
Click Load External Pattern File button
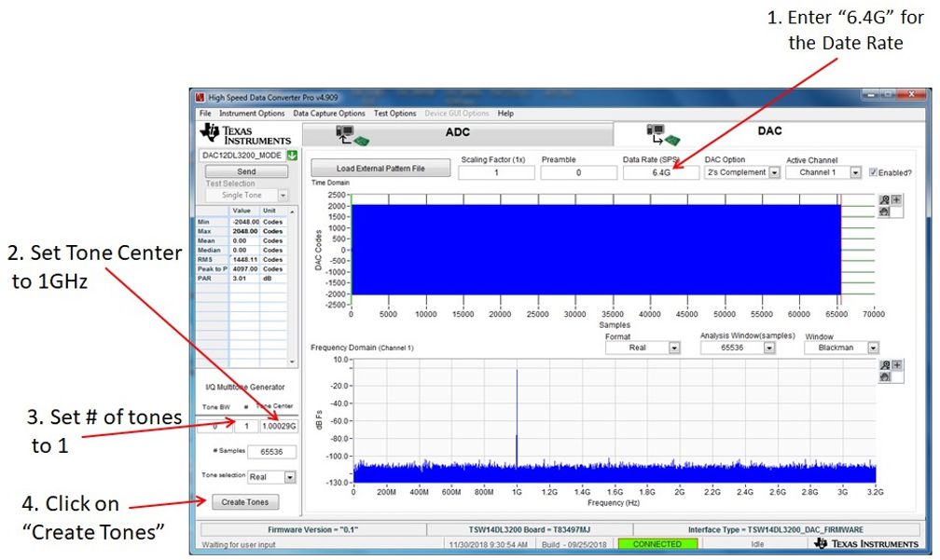pos(380,169)
